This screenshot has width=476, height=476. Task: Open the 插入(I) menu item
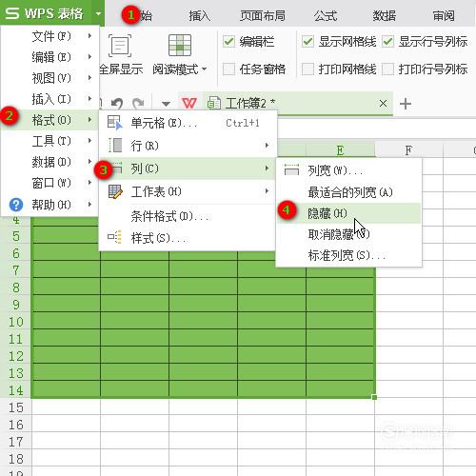(x=50, y=99)
